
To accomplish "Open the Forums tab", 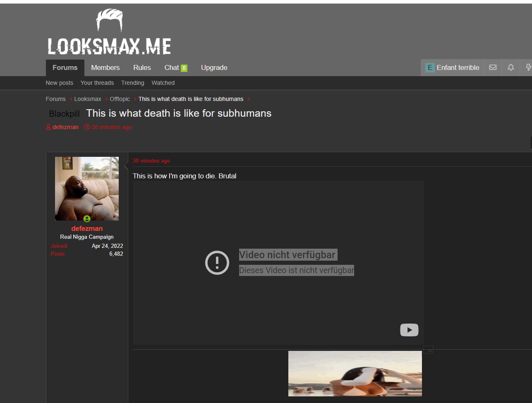I will pyautogui.click(x=65, y=68).
